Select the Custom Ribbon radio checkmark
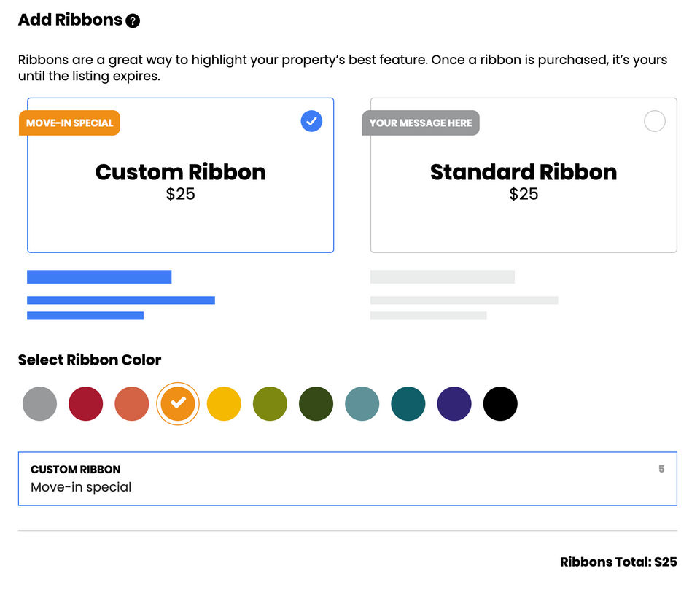 pyautogui.click(x=311, y=121)
